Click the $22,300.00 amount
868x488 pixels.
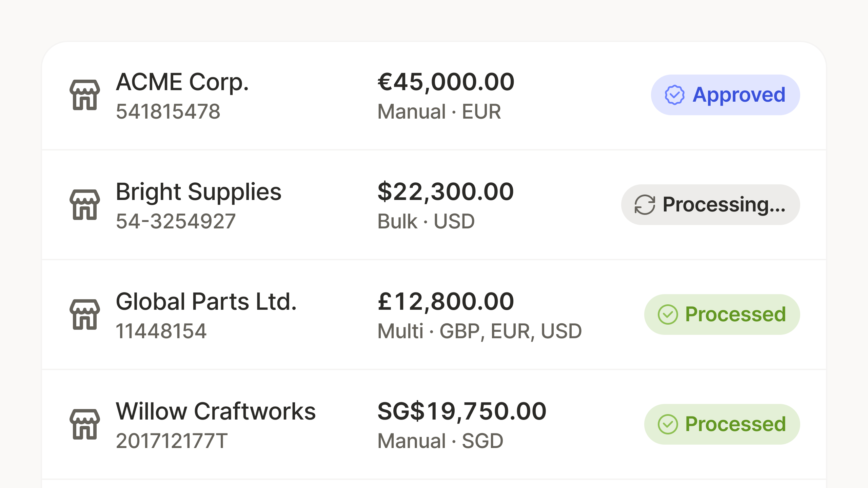446,192
